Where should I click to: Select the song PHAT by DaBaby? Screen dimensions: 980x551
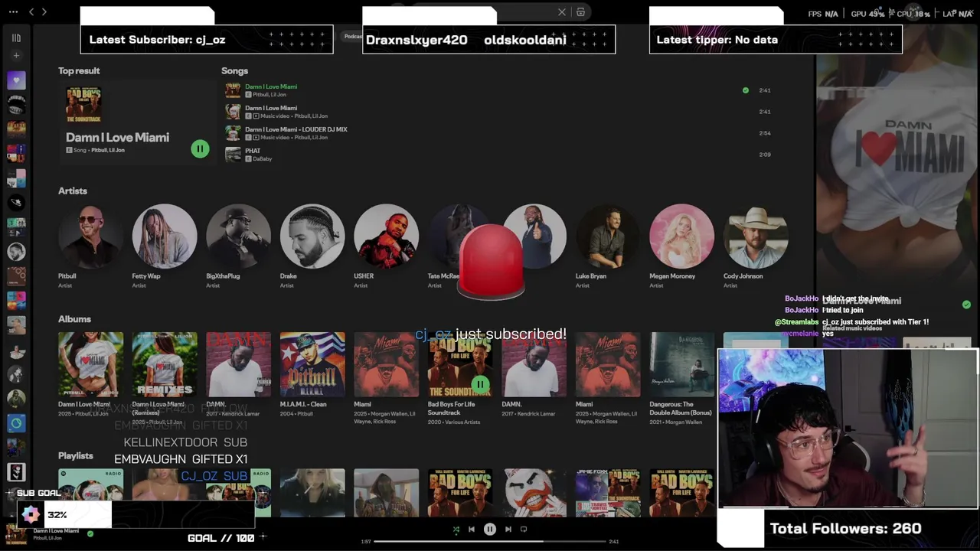(x=253, y=151)
